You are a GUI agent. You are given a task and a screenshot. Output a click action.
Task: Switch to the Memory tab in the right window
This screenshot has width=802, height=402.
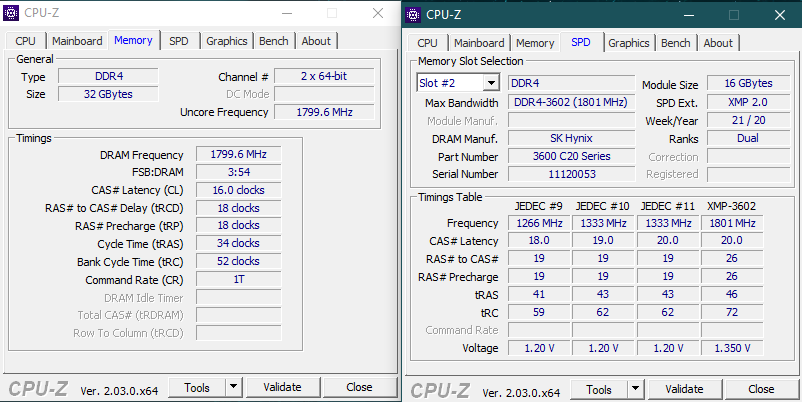[535, 43]
